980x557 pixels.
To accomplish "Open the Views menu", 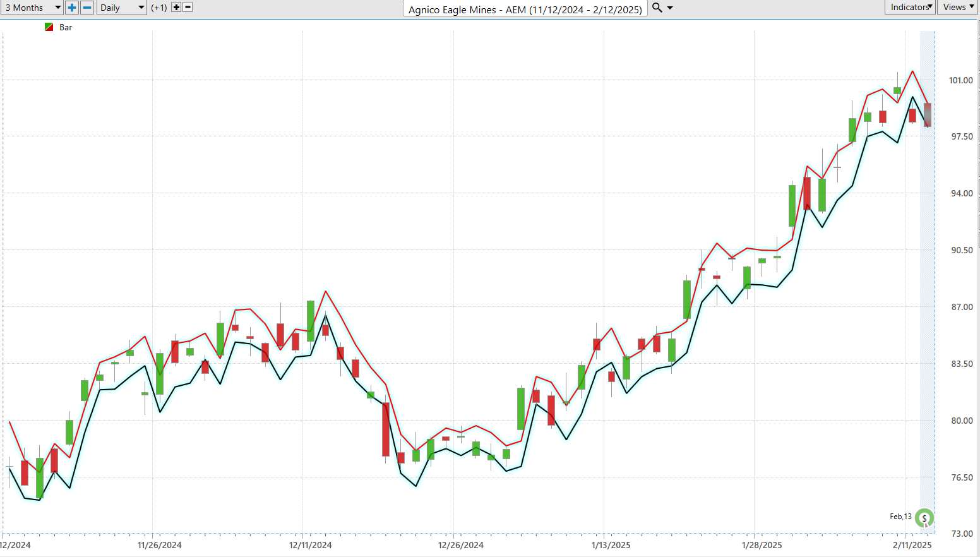I will click(958, 7).
